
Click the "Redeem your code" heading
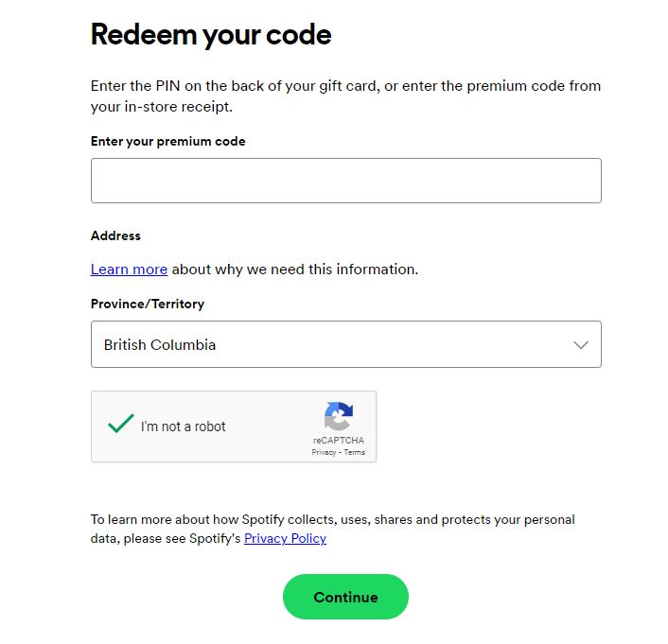211,34
